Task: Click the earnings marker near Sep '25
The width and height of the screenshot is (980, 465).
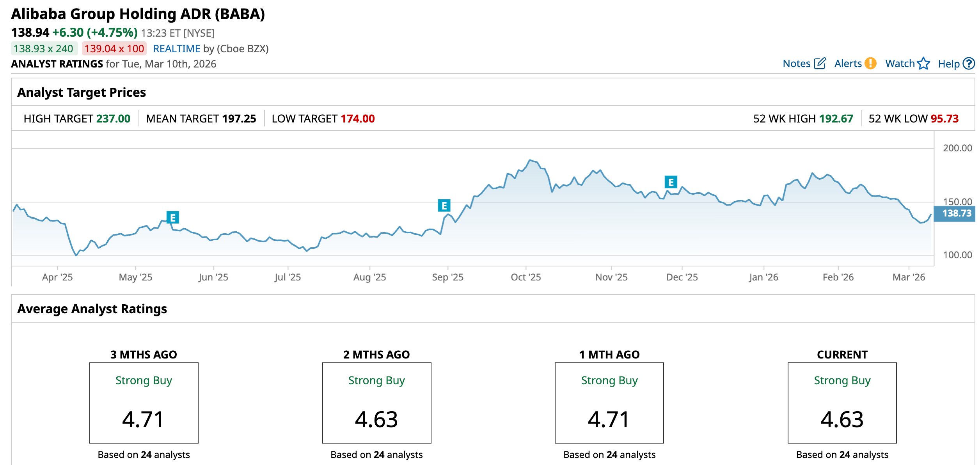Action: 444,205
